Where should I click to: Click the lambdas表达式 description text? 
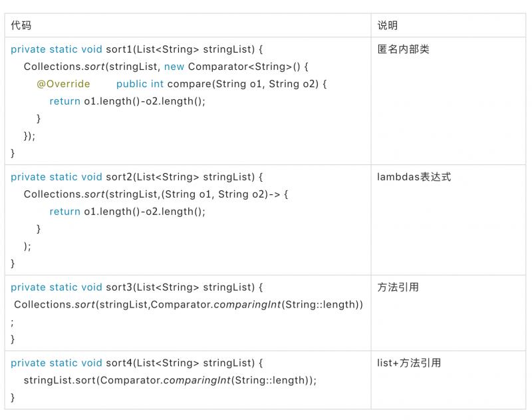[x=414, y=177]
